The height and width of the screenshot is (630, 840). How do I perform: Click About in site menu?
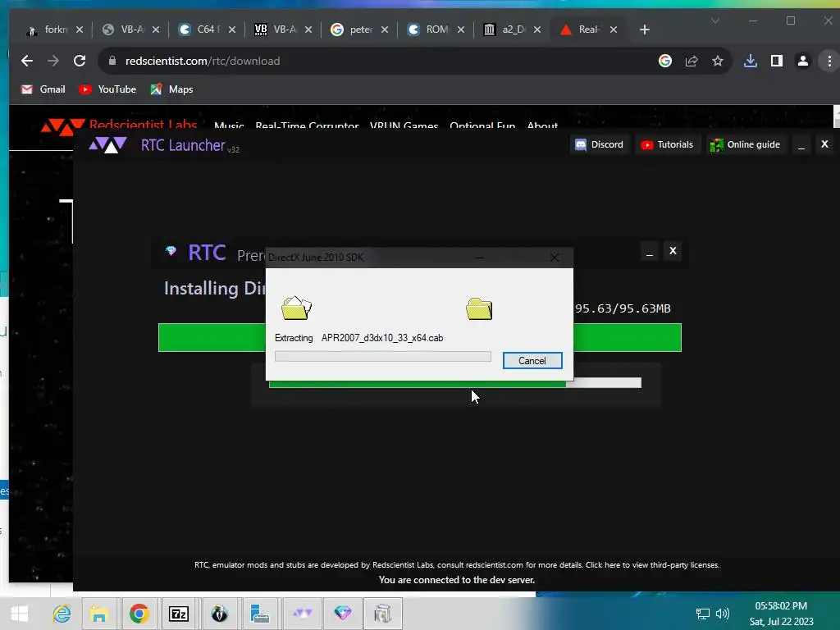(x=542, y=126)
